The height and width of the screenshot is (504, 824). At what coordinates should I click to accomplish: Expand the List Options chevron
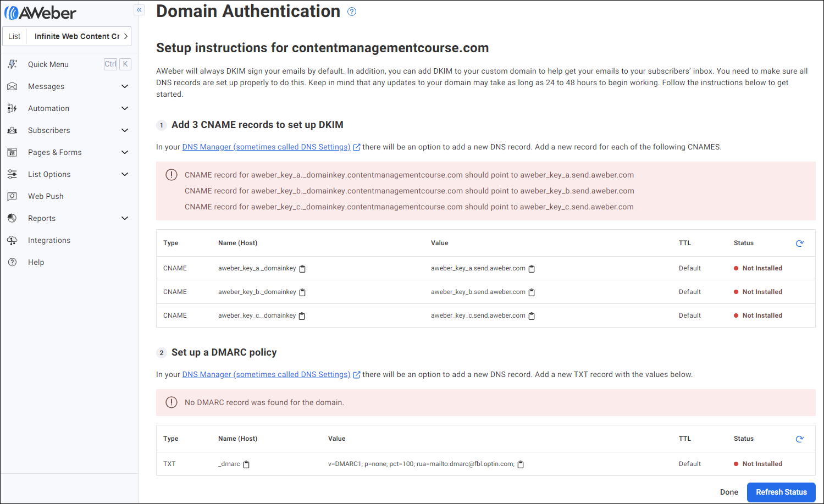[x=125, y=174]
